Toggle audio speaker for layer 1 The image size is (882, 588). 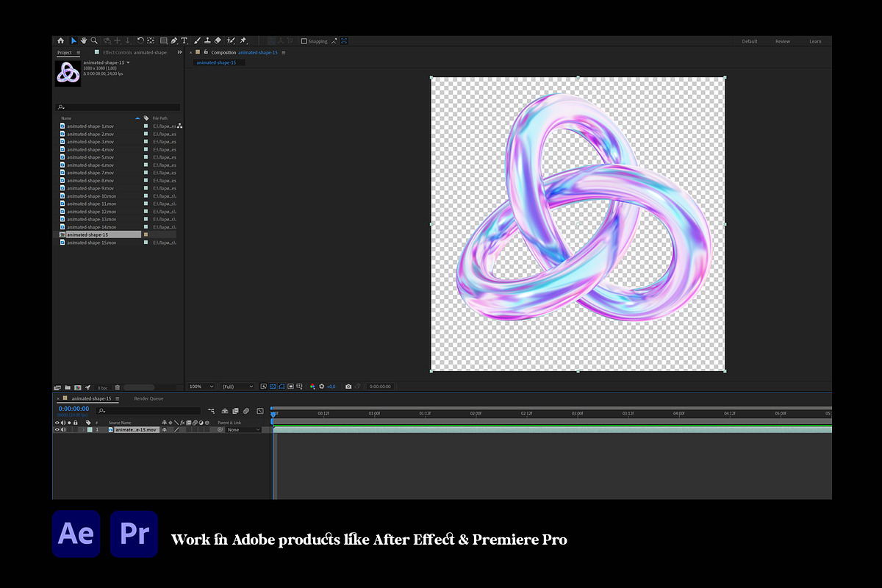pos(63,429)
